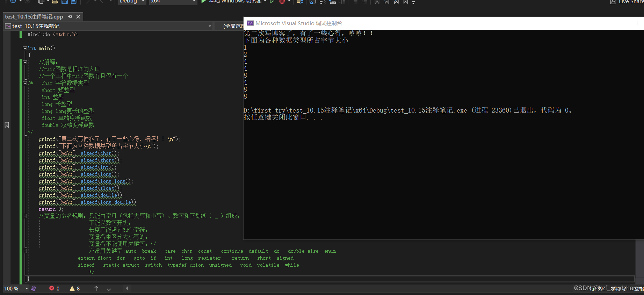Image resolution: width=644 pixels, height=295 pixels.
Task: Collapse the 常用关键字 comment block
Action: (x=25, y=251)
